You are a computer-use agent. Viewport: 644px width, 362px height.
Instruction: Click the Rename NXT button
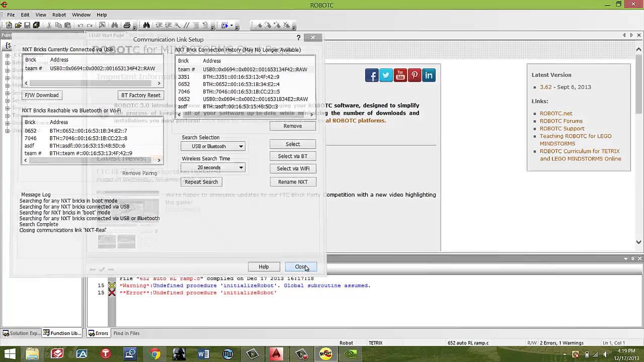(x=293, y=182)
